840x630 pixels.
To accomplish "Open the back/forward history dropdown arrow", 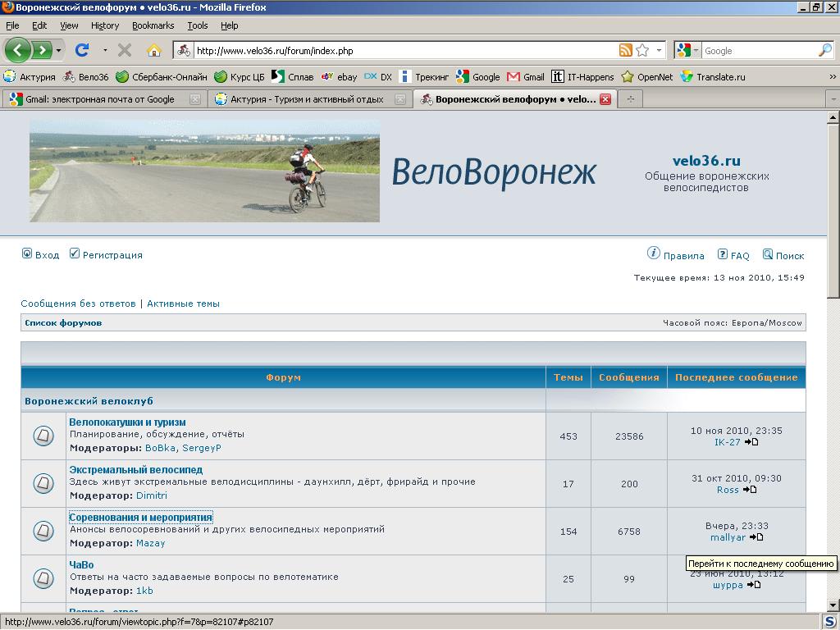I will point(59,50).
